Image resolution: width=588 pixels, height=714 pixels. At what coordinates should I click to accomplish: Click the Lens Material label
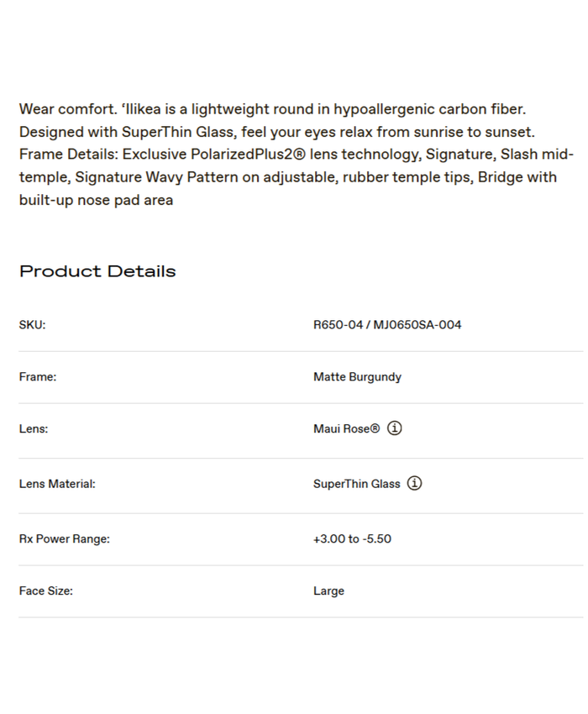pyautogui.click(x=57, y=484)
